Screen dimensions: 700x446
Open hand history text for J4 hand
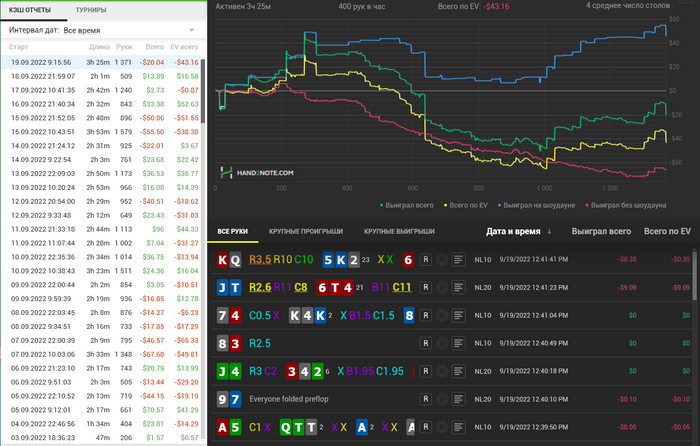458,371
